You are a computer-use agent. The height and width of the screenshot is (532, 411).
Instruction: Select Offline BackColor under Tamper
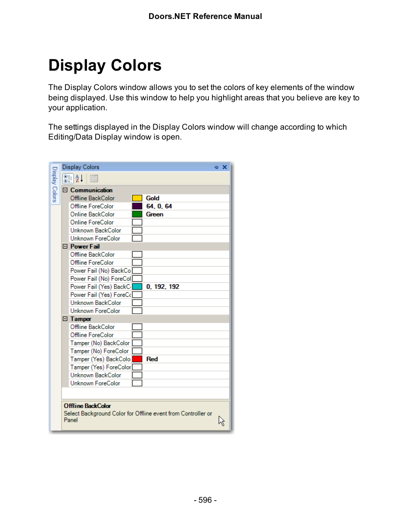[100, 327]
